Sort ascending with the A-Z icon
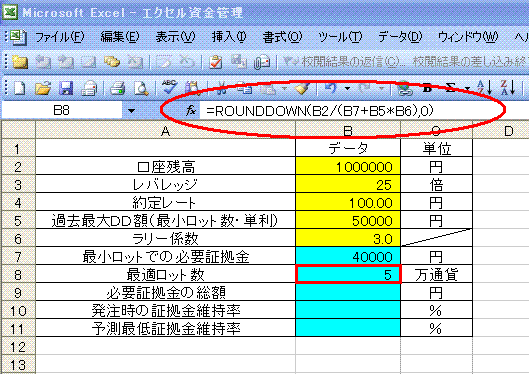This screenshot has height=374, width=529. pyautogui.click(x=484, y=87)
